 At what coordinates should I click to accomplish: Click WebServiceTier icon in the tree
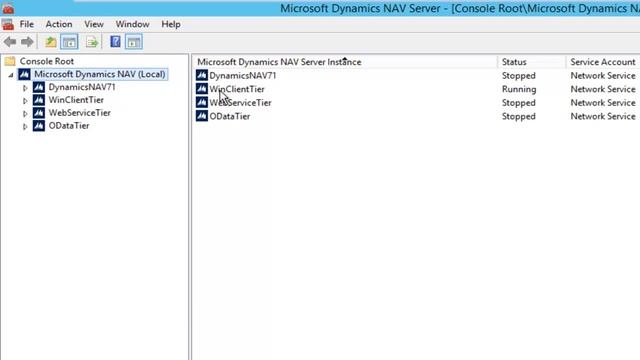click(39, 113)
